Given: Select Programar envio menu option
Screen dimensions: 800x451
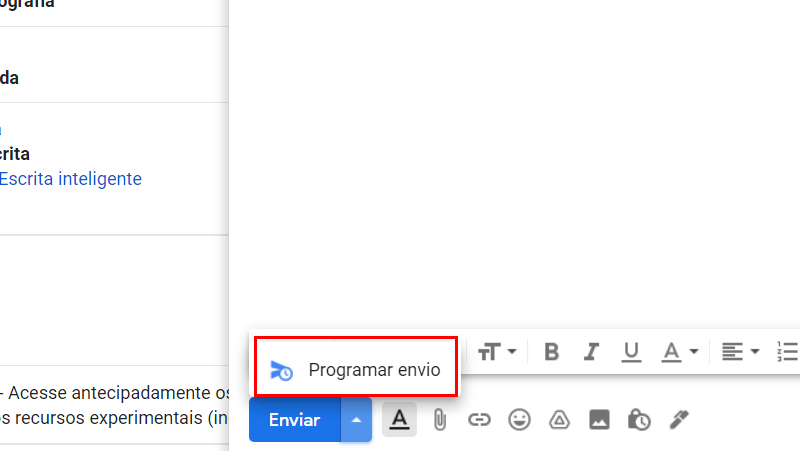Looking at the screenshot, I should 356,370.
